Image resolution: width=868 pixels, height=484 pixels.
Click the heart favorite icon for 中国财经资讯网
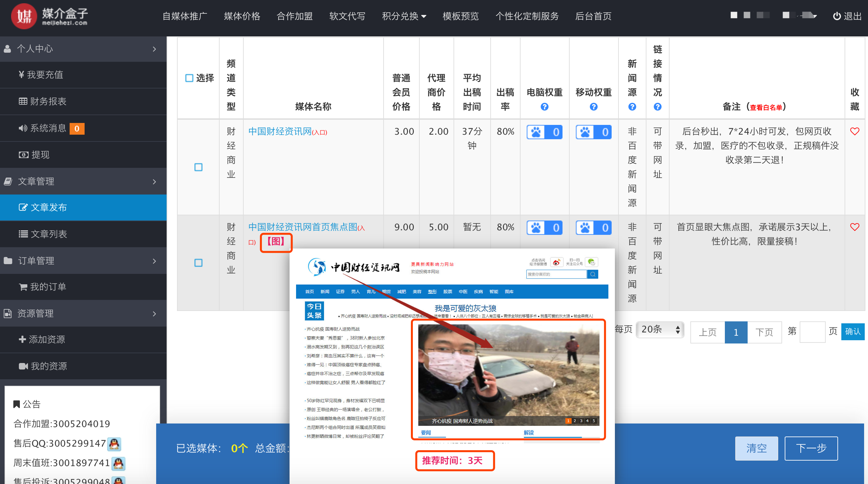click(854, 131)
